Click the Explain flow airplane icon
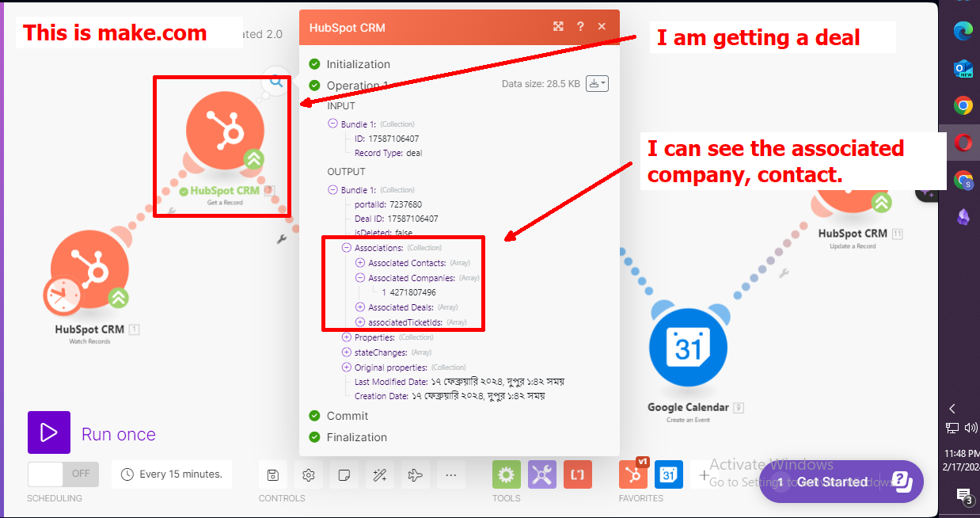 pyautogui.click(x=416, y=474)
